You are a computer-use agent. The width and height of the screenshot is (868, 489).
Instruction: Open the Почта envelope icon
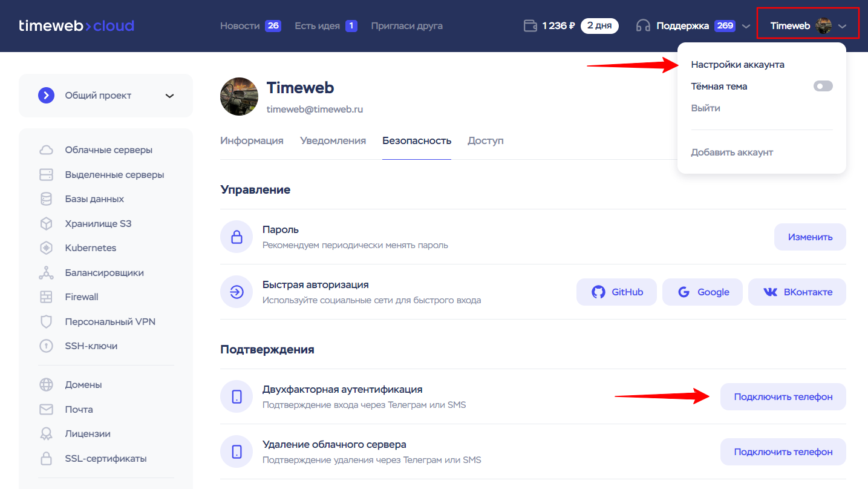(46, 410)
